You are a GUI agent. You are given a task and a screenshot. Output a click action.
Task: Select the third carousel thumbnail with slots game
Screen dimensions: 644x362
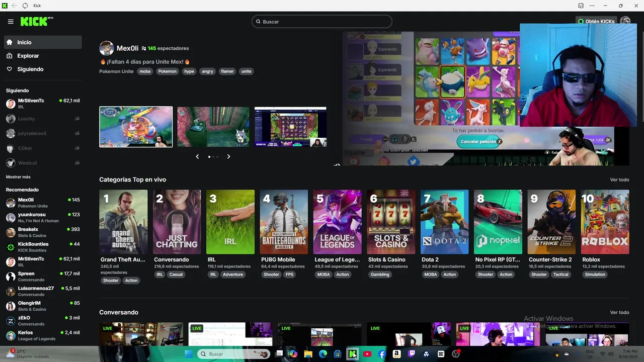290,127
